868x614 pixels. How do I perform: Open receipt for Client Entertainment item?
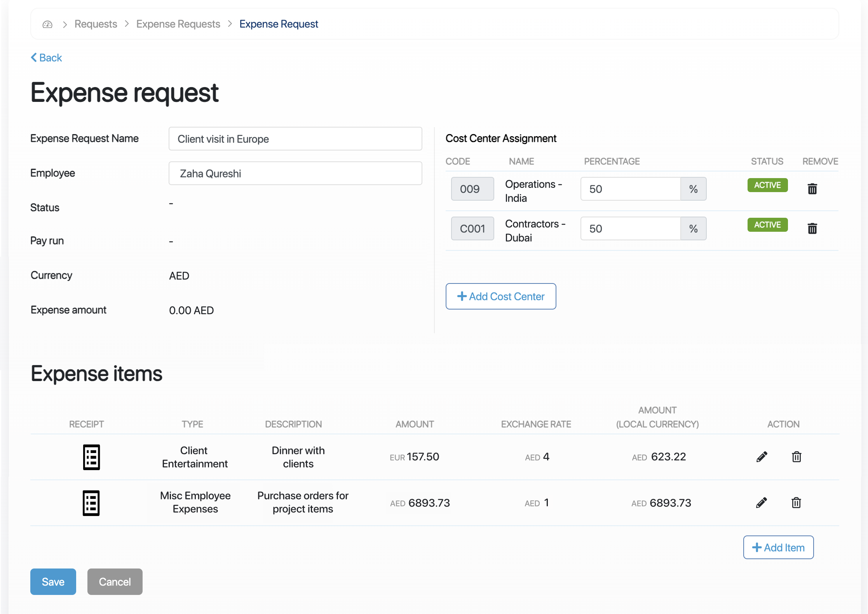[x=91, y=457]
